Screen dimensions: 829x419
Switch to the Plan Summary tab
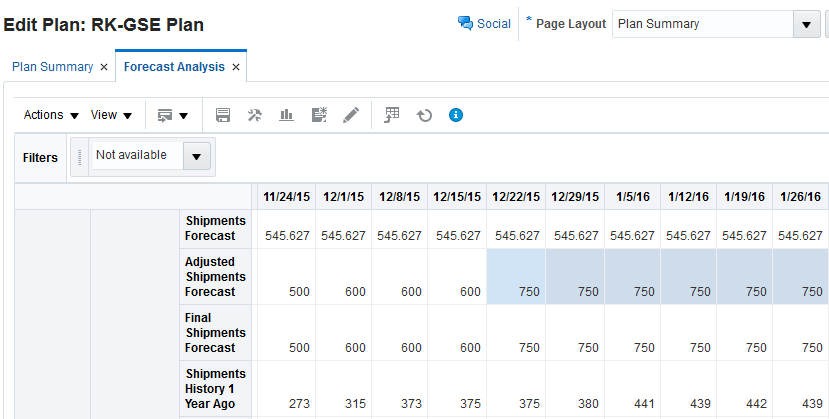[54, 67]
